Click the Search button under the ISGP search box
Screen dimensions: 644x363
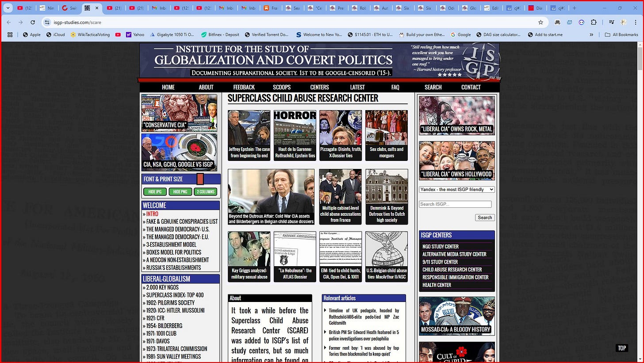pos(485,218)
